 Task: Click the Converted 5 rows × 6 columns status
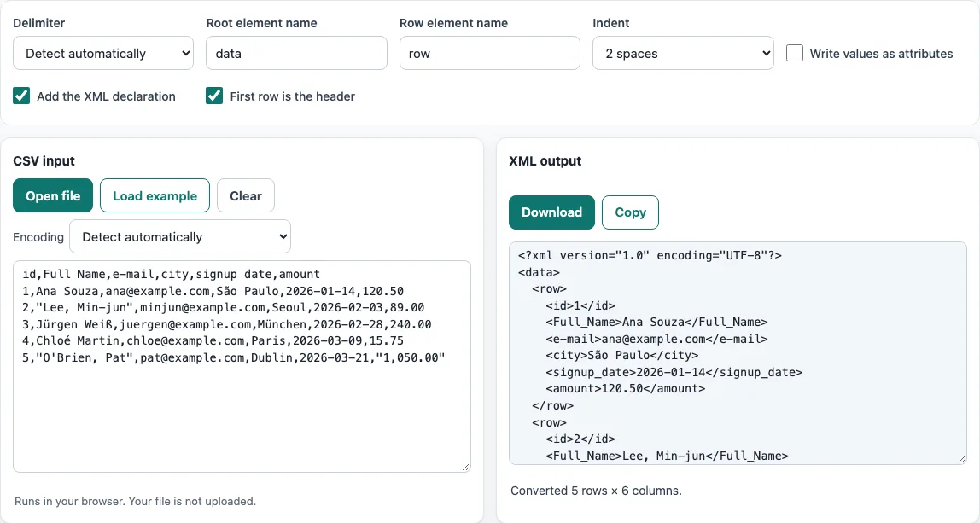[x=596, y=491]
